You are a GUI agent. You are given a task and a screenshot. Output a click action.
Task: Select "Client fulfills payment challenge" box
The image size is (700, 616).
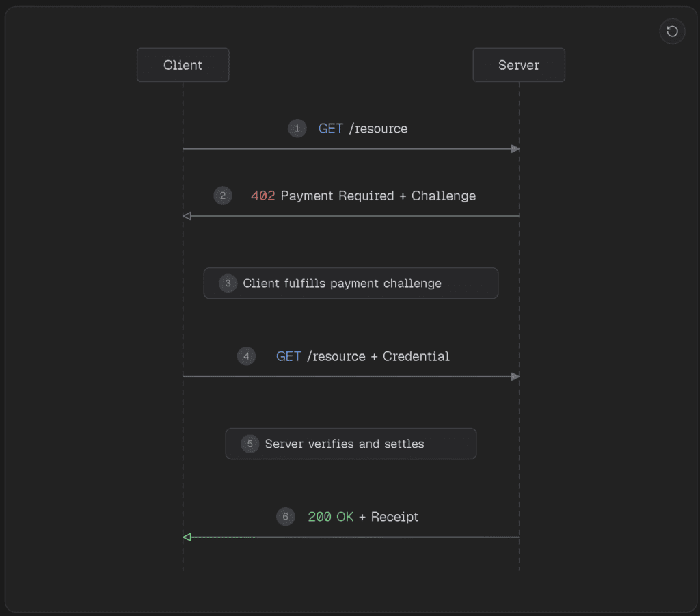point(351,283)
